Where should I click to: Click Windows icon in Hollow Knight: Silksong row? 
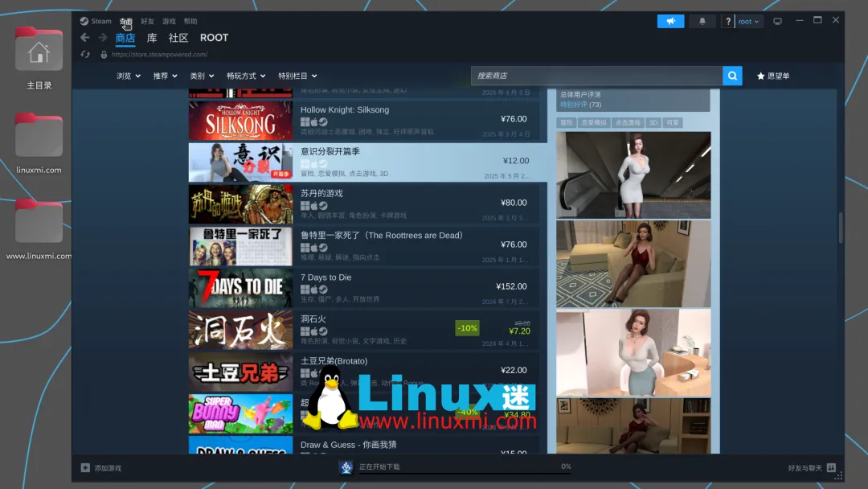point(305,121)
